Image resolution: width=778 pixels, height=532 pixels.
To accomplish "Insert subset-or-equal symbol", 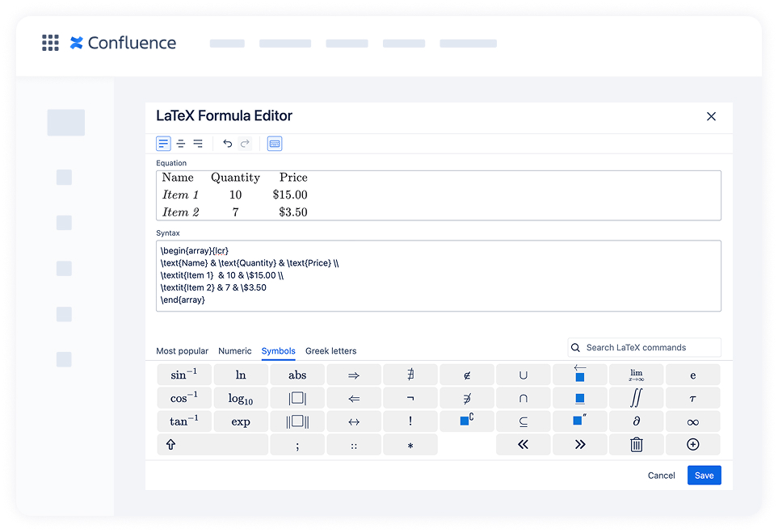I will point(524,421).
